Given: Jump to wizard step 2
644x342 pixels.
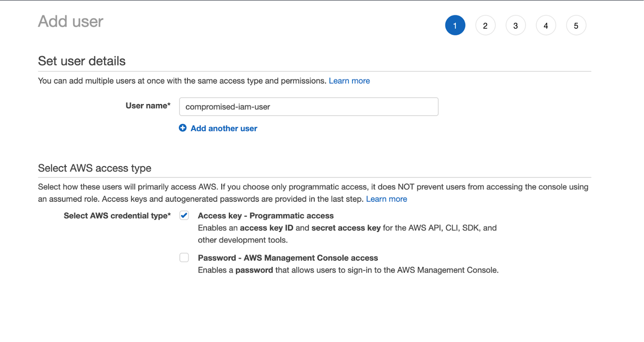Looking at the screenshot, I should pyautogui.click(x=485, y=25).
